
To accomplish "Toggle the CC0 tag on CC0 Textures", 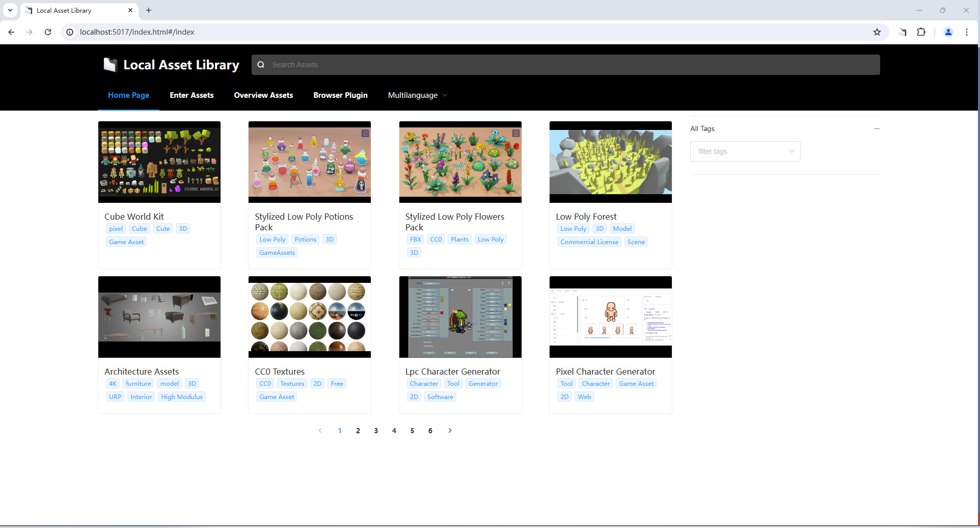I will click(x=265, y=383).
